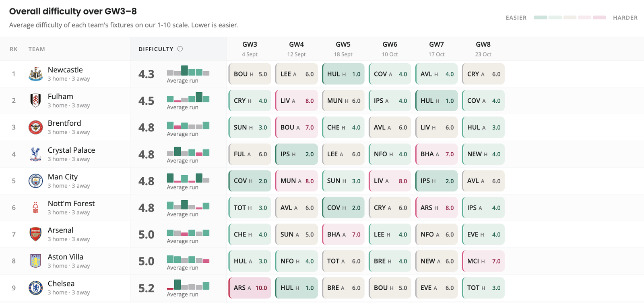This screenshot has width=644, height=303.
Task: Click Man City's LIV A 8.0 fixture
Action: click(x=390, y=181)
